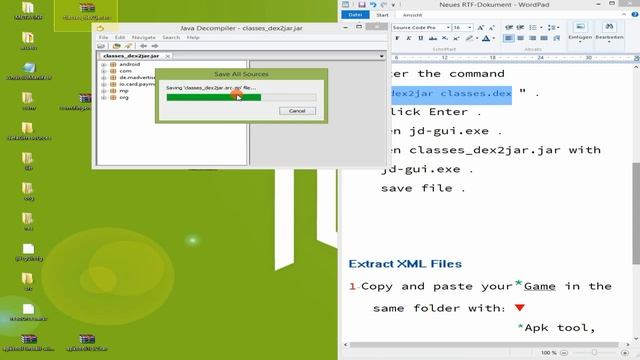Open File menu in Java Decompiler
This screenshot has width=640, height=360.
104,38
